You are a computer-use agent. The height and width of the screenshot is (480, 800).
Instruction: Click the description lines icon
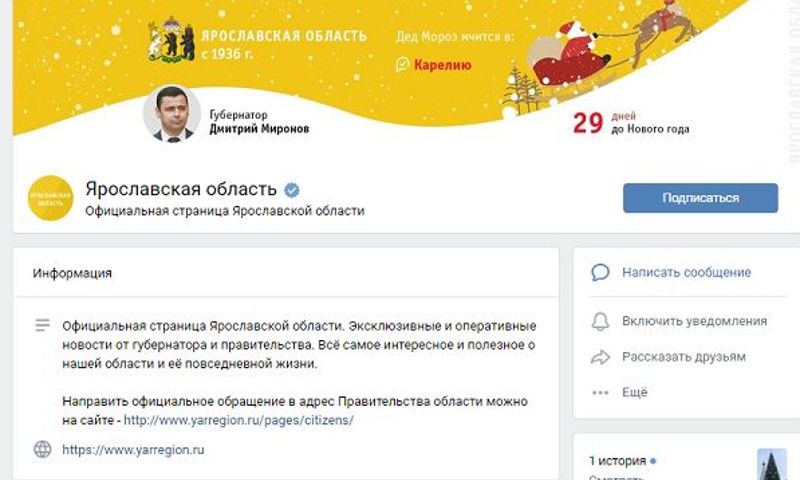pyautogui.click(x=42, y=325)
